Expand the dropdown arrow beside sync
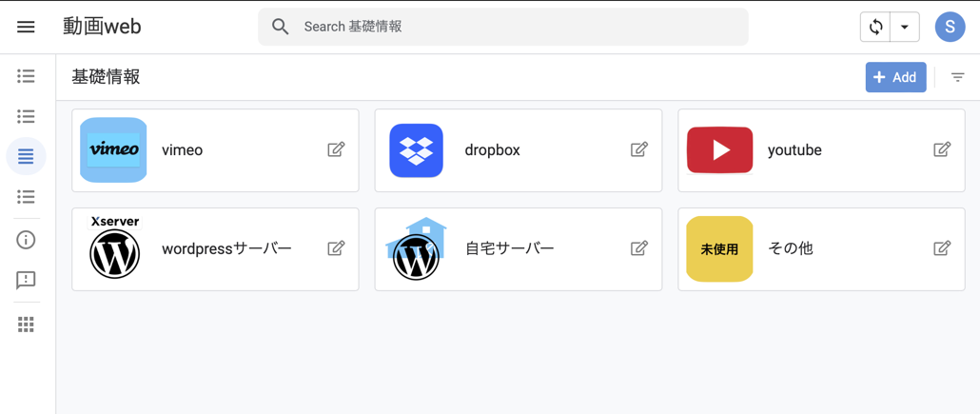980x414 pixels. tap(905, 27)
